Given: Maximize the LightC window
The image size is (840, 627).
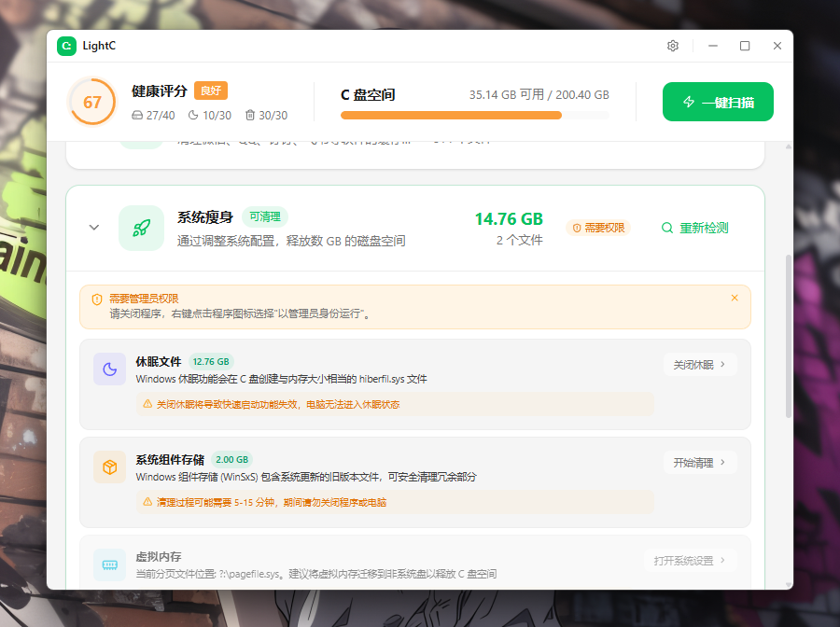Looking at the screenshot, I should (x=745, y=46).
